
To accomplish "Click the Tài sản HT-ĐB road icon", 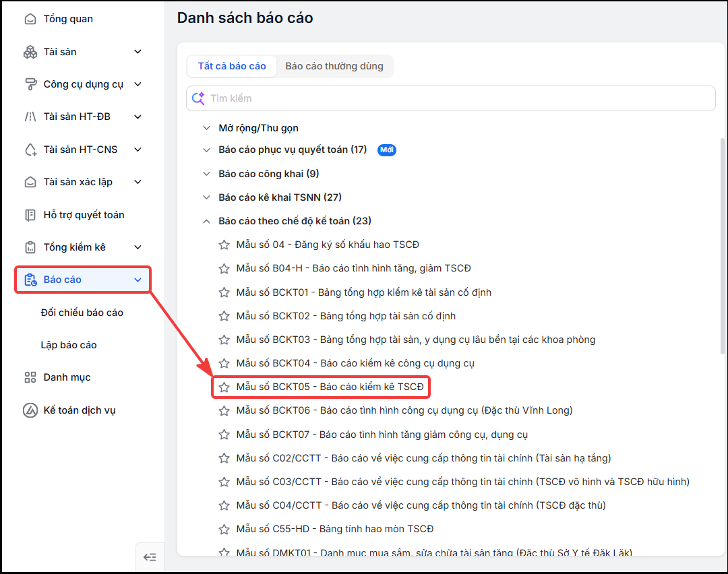I will click(30, 117).
